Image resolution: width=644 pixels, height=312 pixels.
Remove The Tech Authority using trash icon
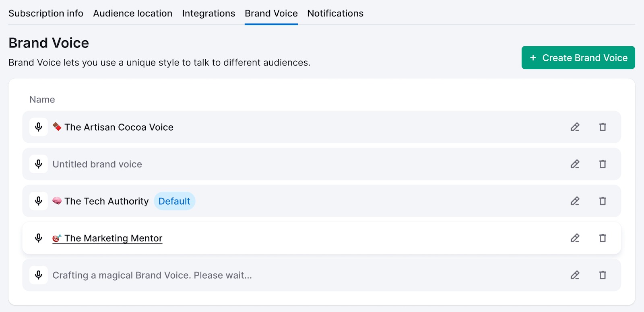point(602,201)
